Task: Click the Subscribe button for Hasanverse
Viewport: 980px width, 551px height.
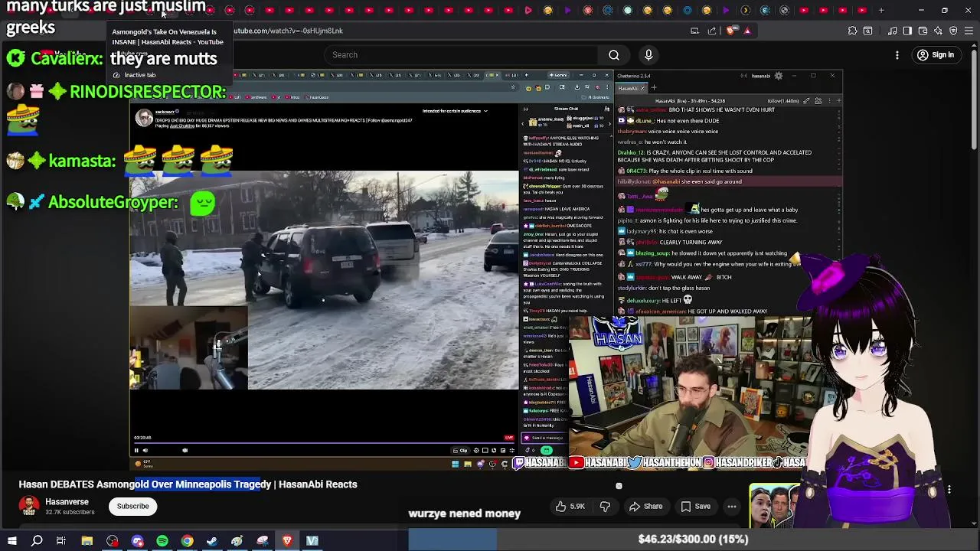Action: [132, 506]
